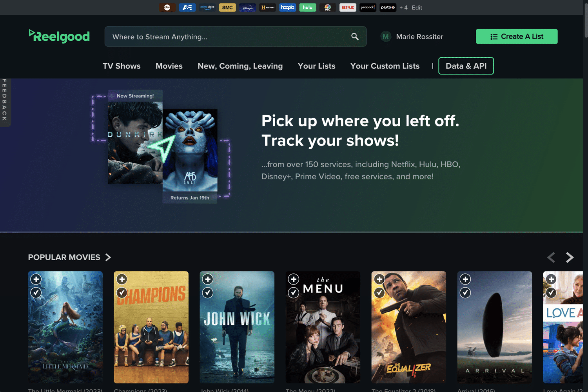Click the AMC service icon
Image resolution: width=588 pixels, height=392 pixels.
(x=227, y=7)
